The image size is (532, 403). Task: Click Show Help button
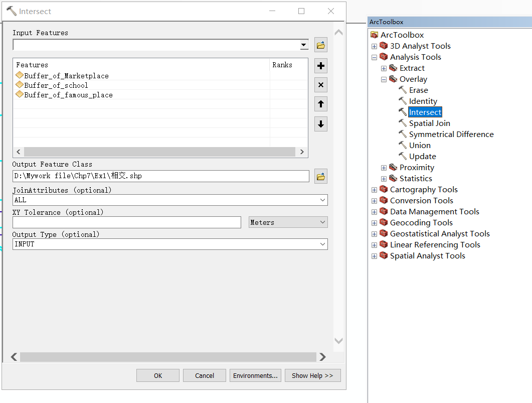312,375
